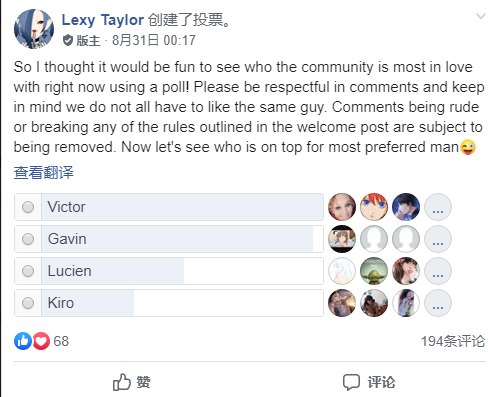The width and height of the screenshot is (488, 397).
Task: Select the Gavin radio button
Action: click(28, 239)
